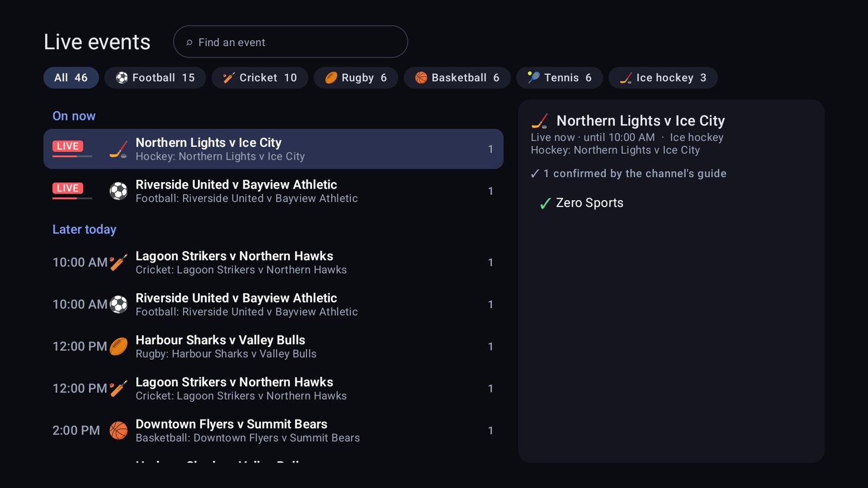Click channel count in Harbour Sharks row

490,346
